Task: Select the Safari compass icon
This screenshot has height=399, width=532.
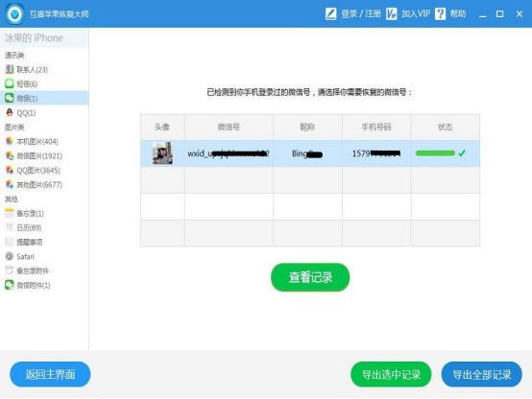Action: coord(10,256)
